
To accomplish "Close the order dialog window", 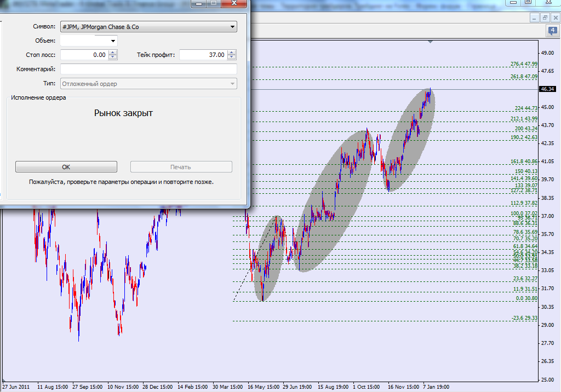I will 234,3.
